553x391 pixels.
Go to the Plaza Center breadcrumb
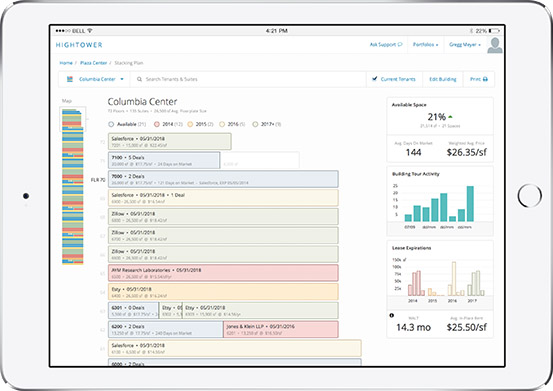(93, 63)
